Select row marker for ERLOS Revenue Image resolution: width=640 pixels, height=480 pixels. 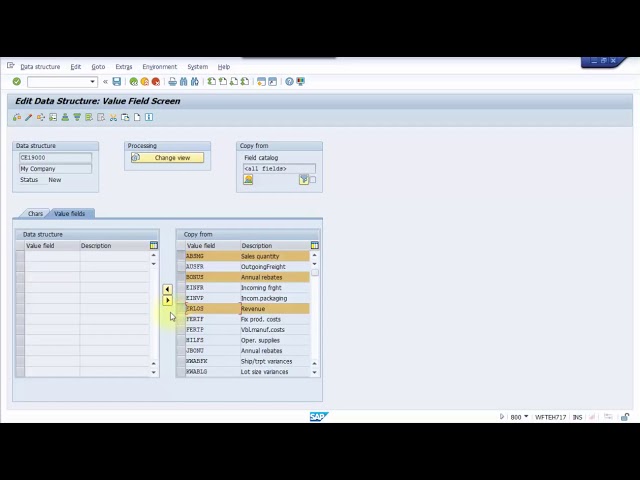[181, 309]
